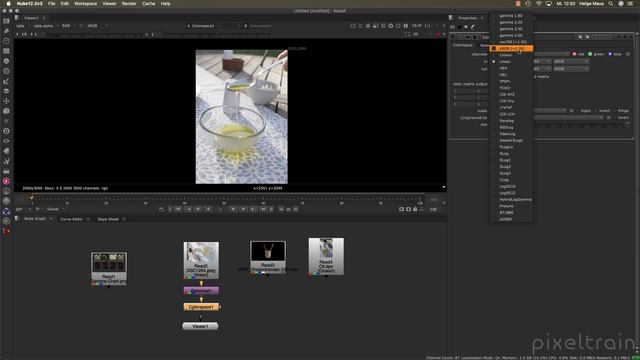The image size is (640, 360).
Task: Click the Time nodes clock icon
Action: [x=6, y=41]
